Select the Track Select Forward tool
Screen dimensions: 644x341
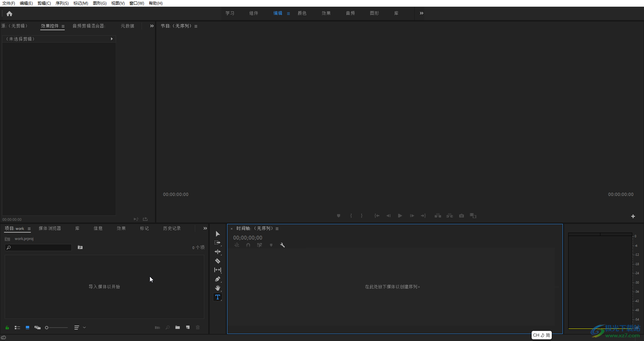(218, 243)
